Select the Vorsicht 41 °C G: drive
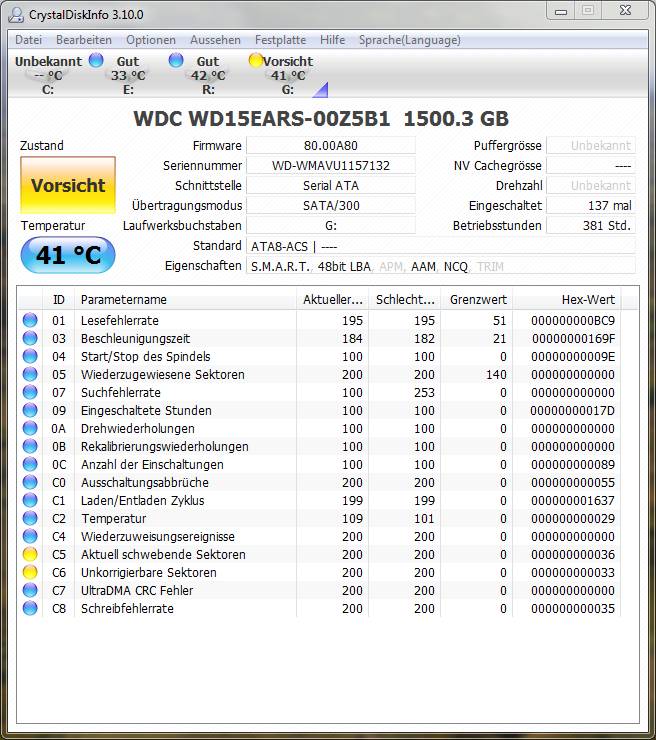Viewport: 656px width, 740px height. point(288,75)
